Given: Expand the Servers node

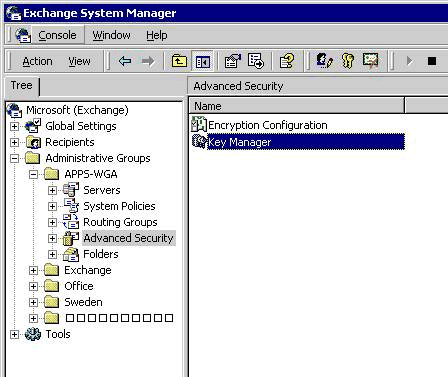Looking at the screenshot, I should pyautogui.click(x=52, y=190).
